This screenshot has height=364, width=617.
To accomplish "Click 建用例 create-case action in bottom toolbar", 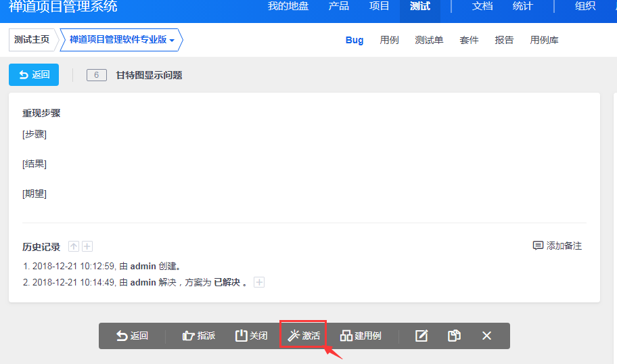I will point(361,336).
